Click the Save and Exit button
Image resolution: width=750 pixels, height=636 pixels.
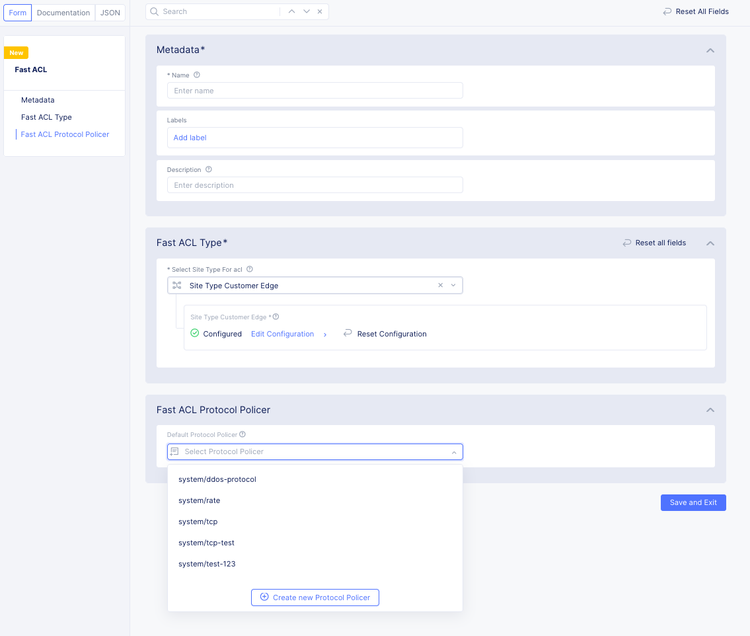(693, 503)
